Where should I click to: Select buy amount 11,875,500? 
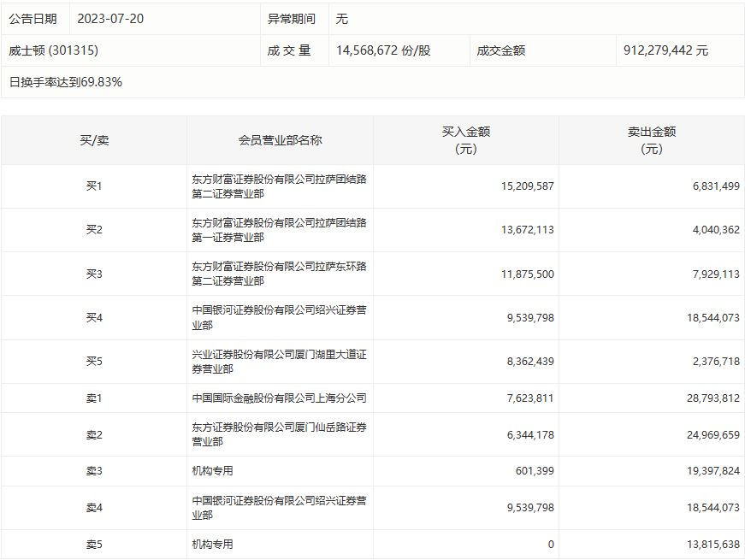tap(528, 274)
